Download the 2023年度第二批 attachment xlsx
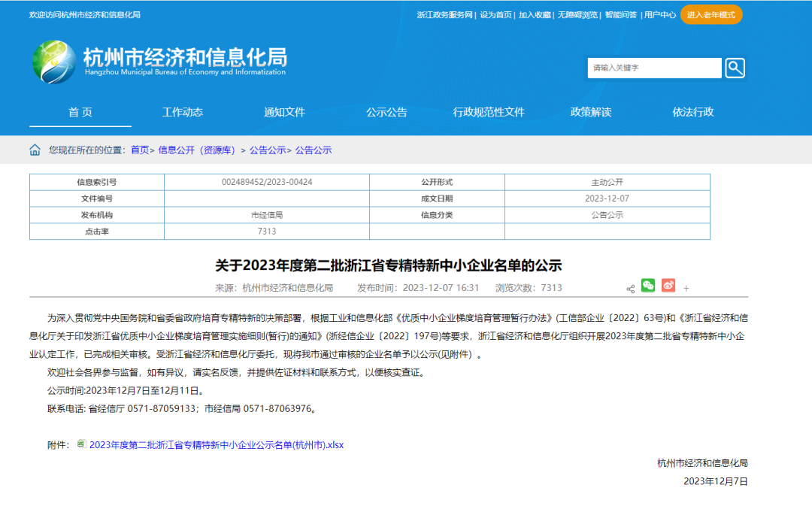The image size is (812, 506). coord(216,444)
